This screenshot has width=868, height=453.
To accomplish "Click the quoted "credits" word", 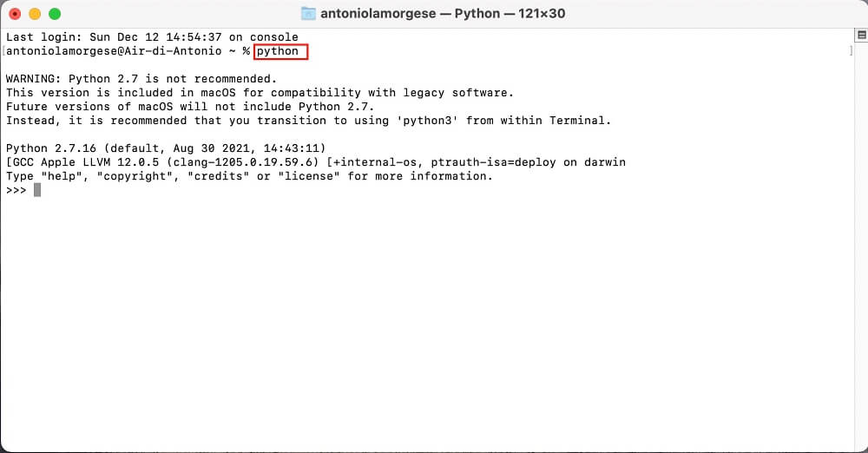I will tap(219, 176).
